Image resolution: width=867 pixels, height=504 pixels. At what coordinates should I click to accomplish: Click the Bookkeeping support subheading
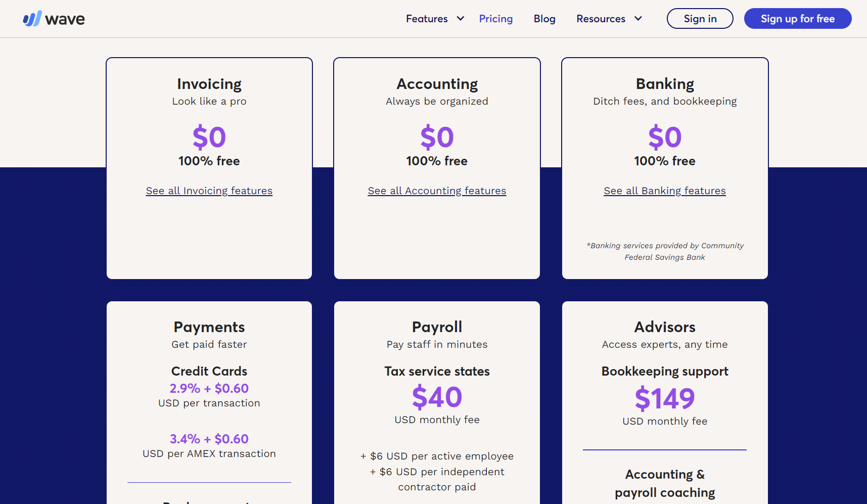tap(665, 372)
